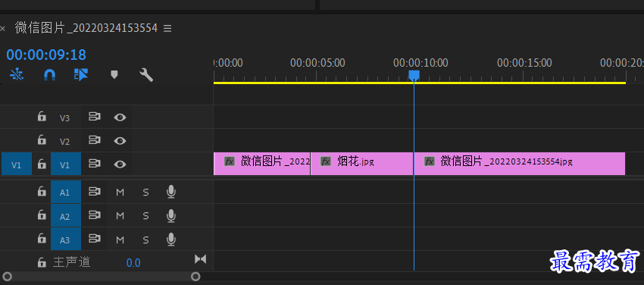This screenshot has height=285, width=644.
Task: Target the V2 track label
Action: [x=65, y=142]
